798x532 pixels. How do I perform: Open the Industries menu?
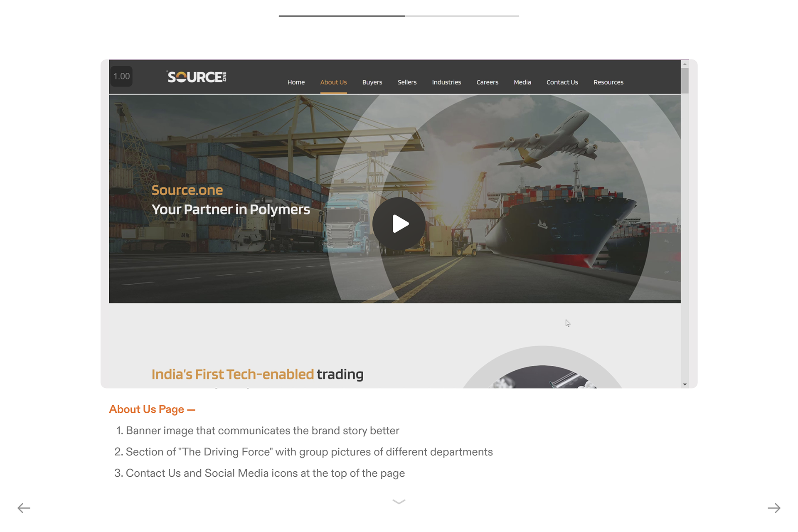click(446, 82)
